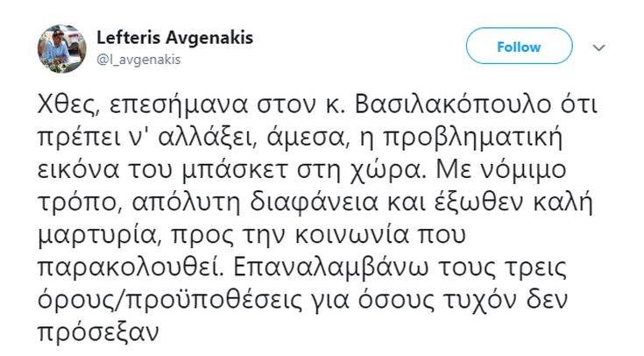Image resolution: width=644 pixels, height=356 pixels.
Task: Open the Lefteris Avgenakis display name link
Action: click(x=165, y=39)
